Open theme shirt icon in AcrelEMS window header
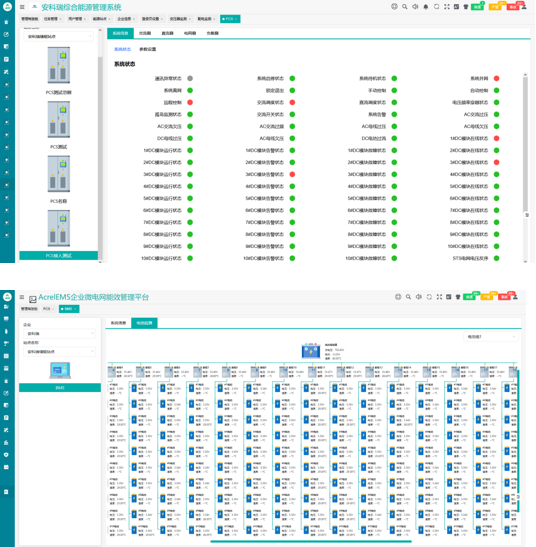This screenshot has width=536, height=547. [458, 297]
